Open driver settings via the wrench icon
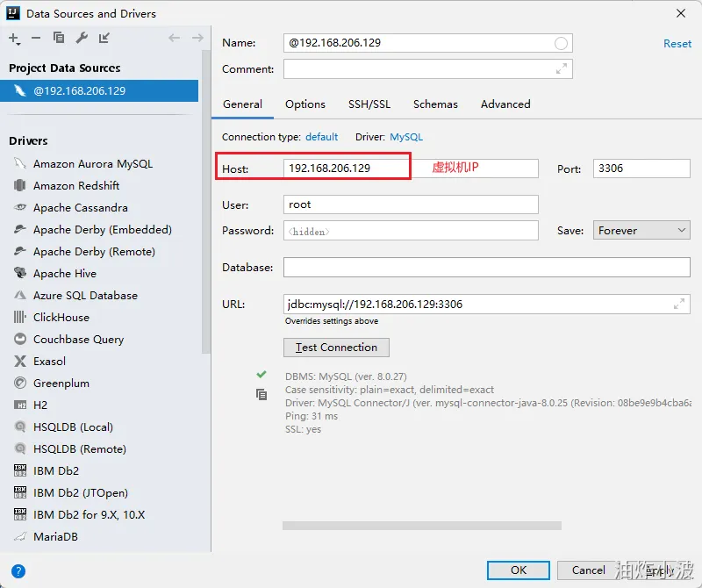The height and width of the screenshot is (588, 702). click(82, 38)
